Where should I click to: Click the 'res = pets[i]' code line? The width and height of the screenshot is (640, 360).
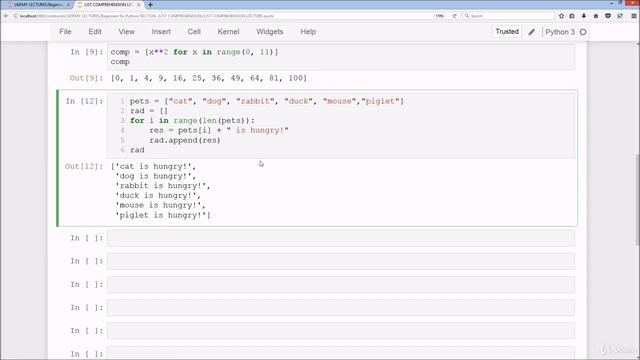coord(219,131)
